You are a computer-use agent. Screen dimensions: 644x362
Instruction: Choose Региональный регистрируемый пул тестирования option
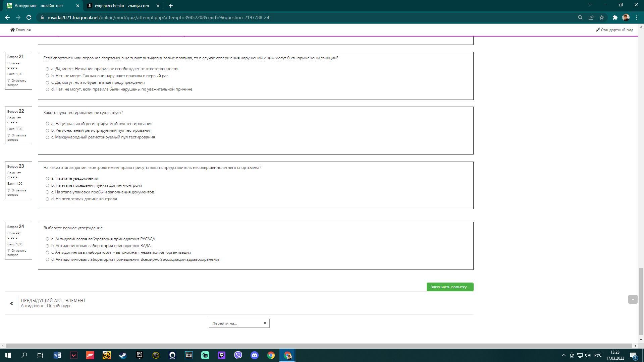point(47,131)
